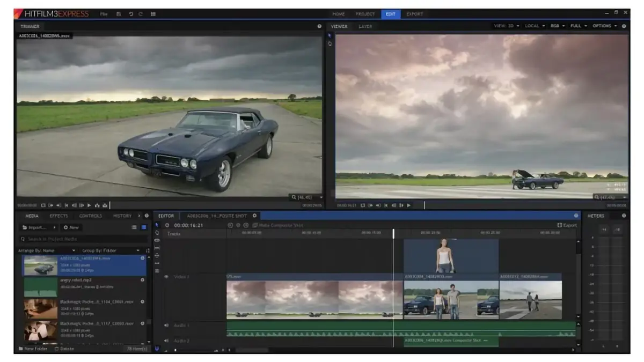Select the angry robot.mp3 media item

click(86, 287)
